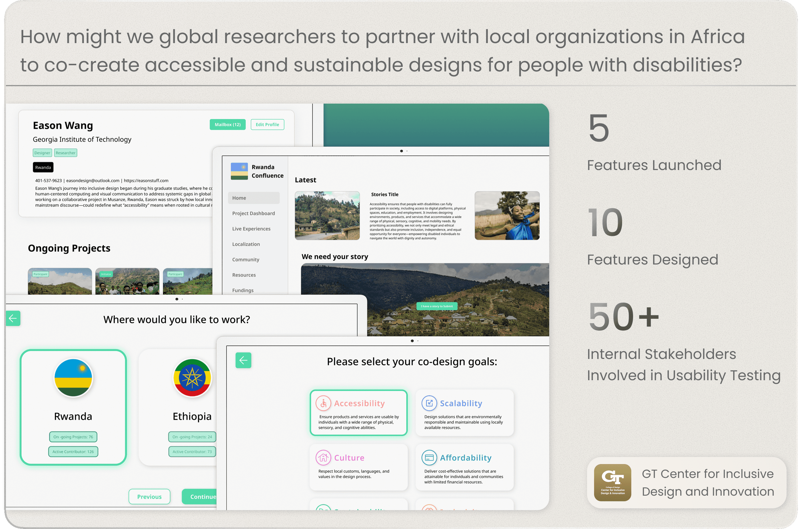Screen dimensions: 812x529
Task: Click the Accessibility wheelchair icon
Action: [x=323, y=403]
